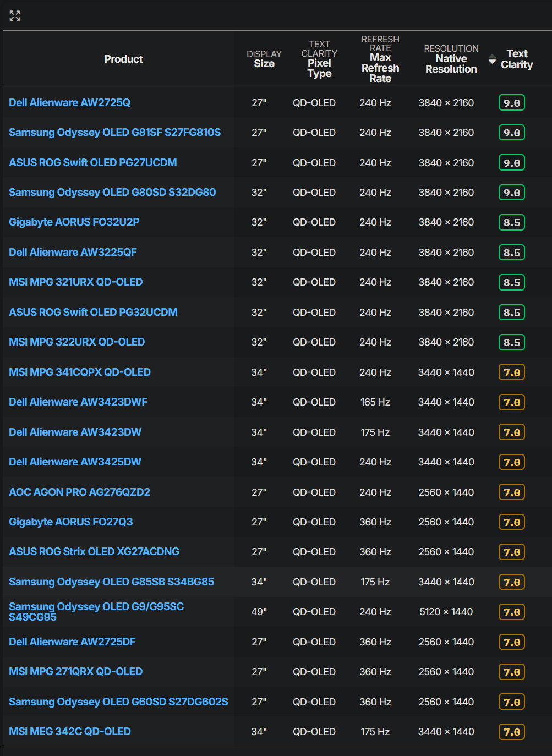Open ASUS ROG Swift OLED PG32UCDM link

pos(93,312)
